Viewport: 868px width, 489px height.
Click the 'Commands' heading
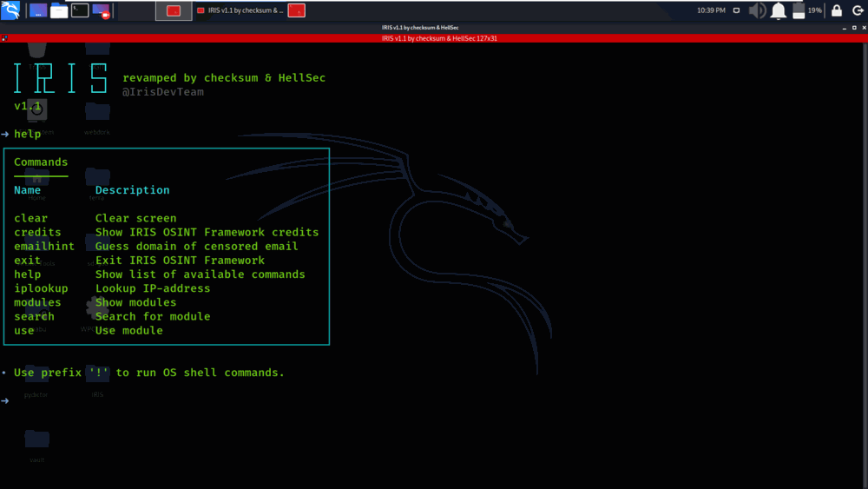41,162
